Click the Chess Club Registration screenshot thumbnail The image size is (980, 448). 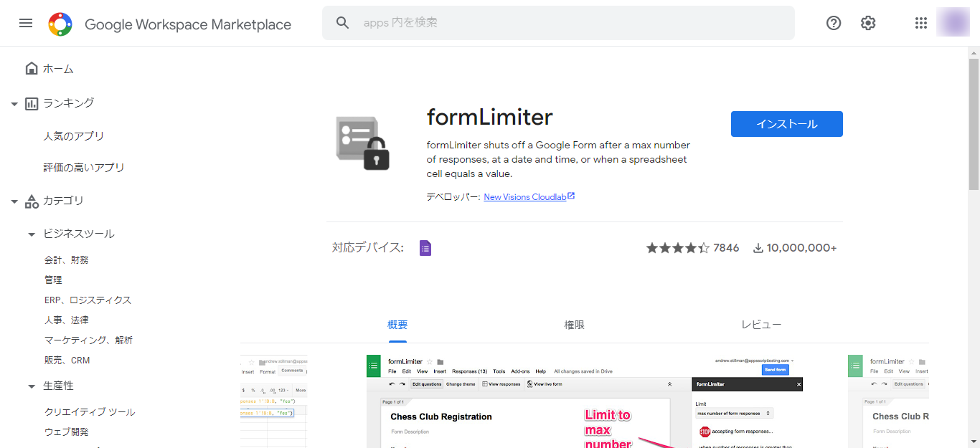[584, 401]
